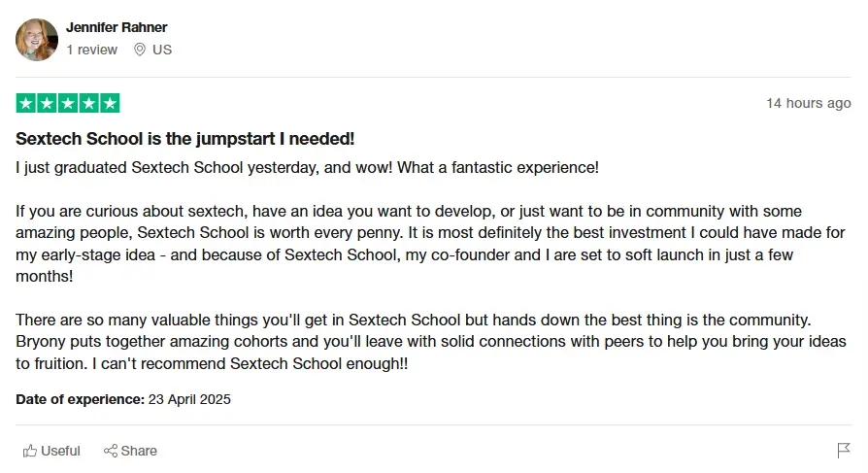868x473 pixels.
Task: Flag this review using the flag icon
Action: (844, 451)
